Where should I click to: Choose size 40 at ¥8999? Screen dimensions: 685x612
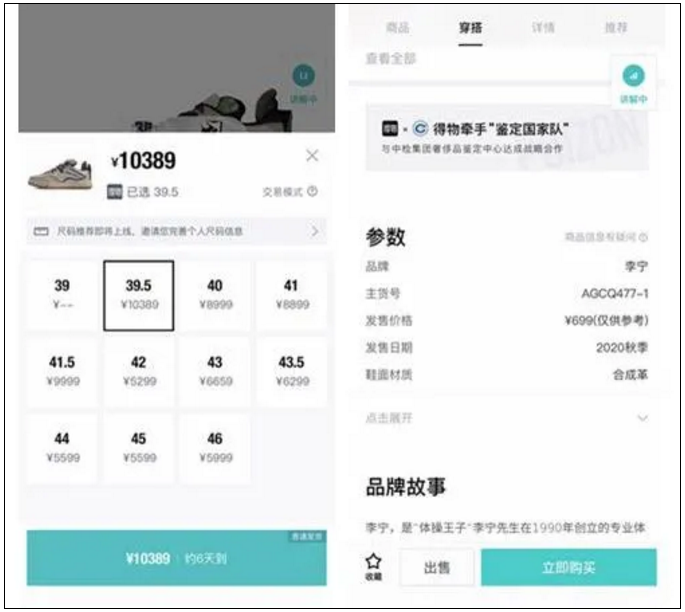[215, 295]
